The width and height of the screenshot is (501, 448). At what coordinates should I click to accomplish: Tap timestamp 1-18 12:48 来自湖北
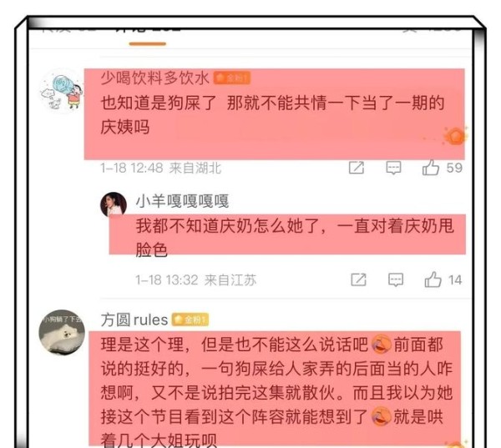click(160, 168)
